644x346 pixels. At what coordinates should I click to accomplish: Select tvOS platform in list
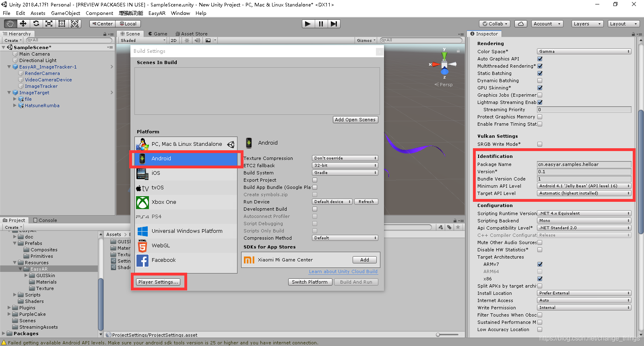tap(186, 188)
